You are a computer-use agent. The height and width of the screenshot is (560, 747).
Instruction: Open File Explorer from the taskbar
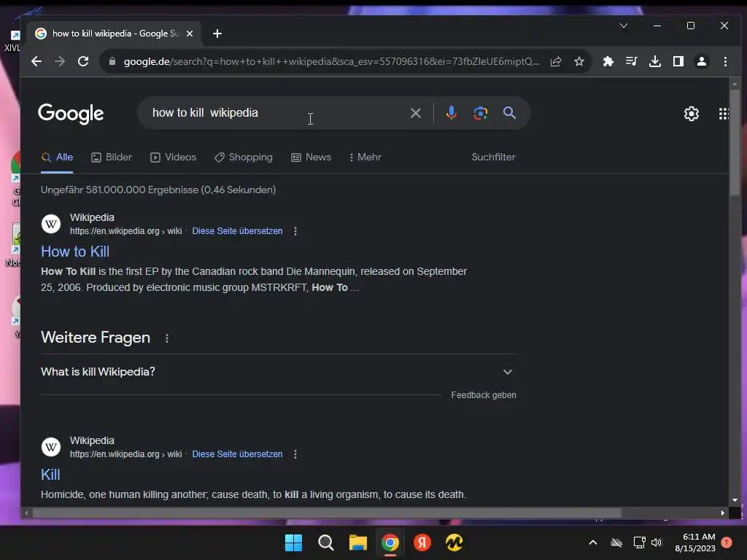(x=357, y=542)
